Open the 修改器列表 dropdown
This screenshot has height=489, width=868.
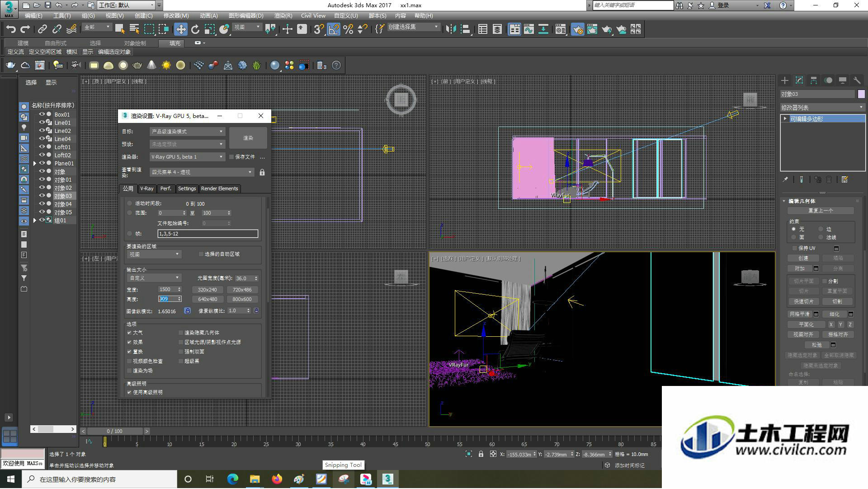pyautogui.click(x=822, y=108)
